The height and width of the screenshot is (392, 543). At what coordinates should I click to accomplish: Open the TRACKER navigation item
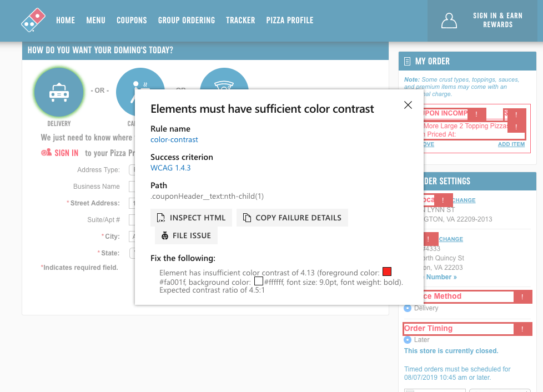coord(240,21)
